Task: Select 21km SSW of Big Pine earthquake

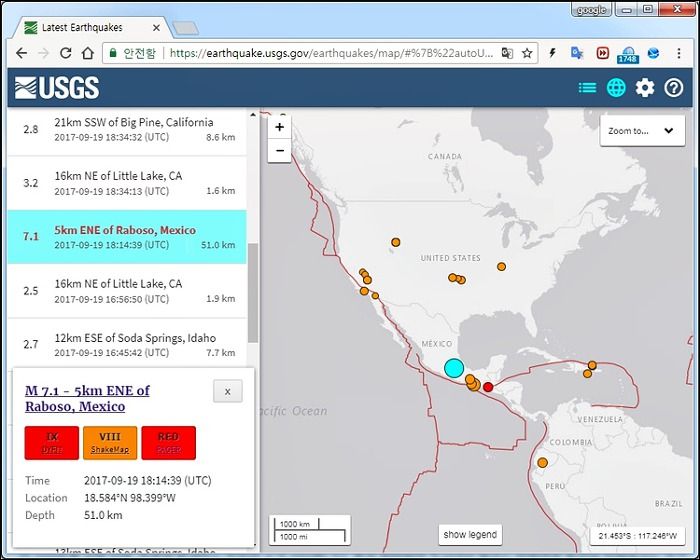Action: coord(127,130)
